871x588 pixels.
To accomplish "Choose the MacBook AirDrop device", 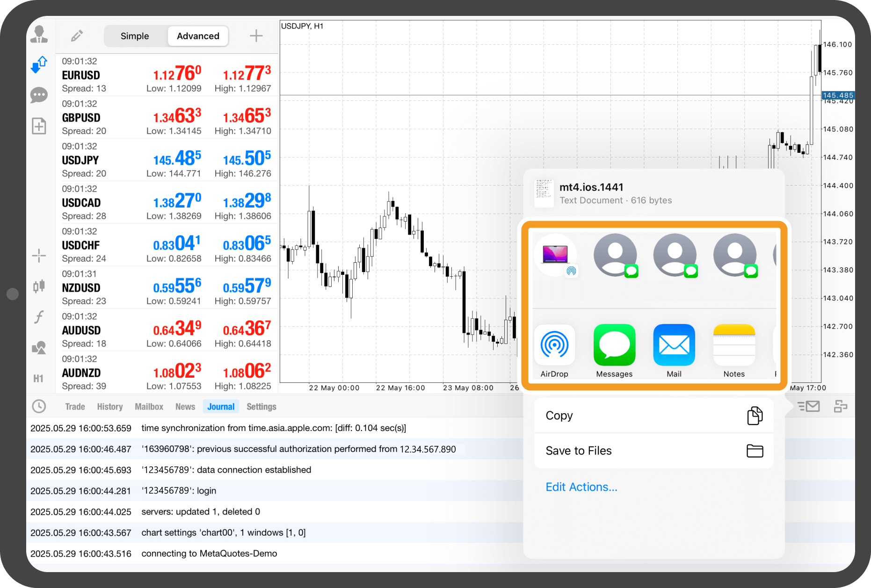I will point(555,255).
